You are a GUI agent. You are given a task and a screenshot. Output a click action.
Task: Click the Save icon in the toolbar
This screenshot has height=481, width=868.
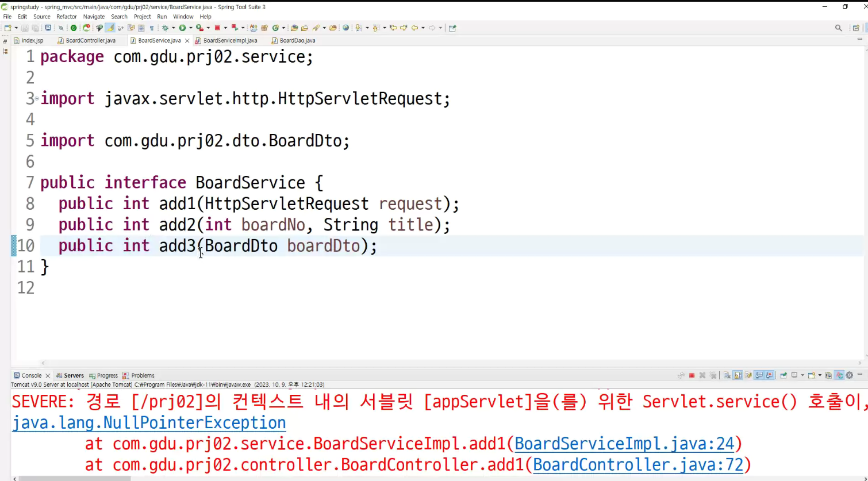25,28
